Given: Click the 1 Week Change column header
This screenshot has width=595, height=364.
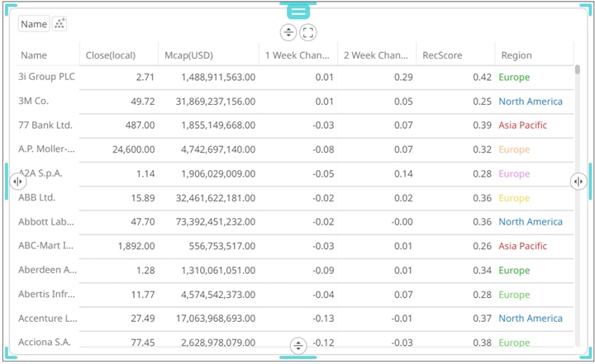Looking at the screenshot, I should click(297, 55).
